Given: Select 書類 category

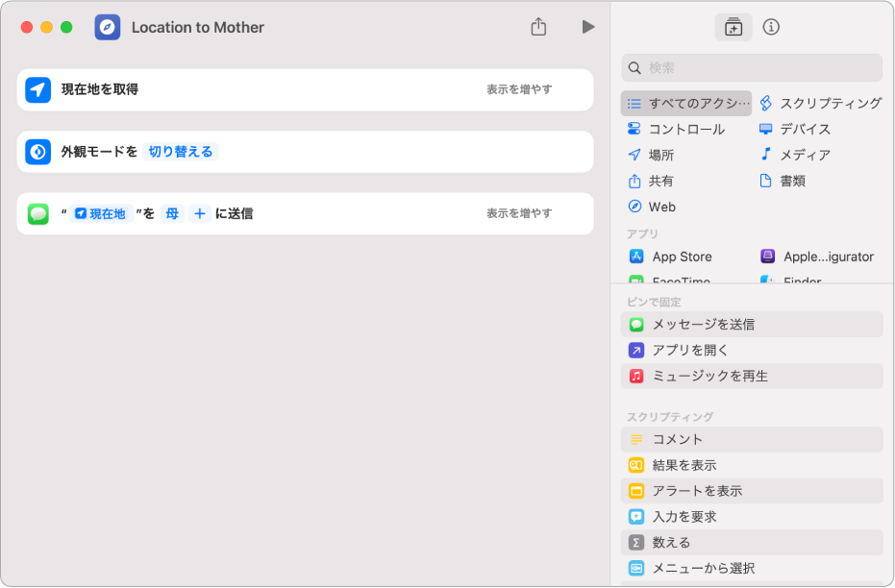Looking at the screenshot, I should [783, 181].
